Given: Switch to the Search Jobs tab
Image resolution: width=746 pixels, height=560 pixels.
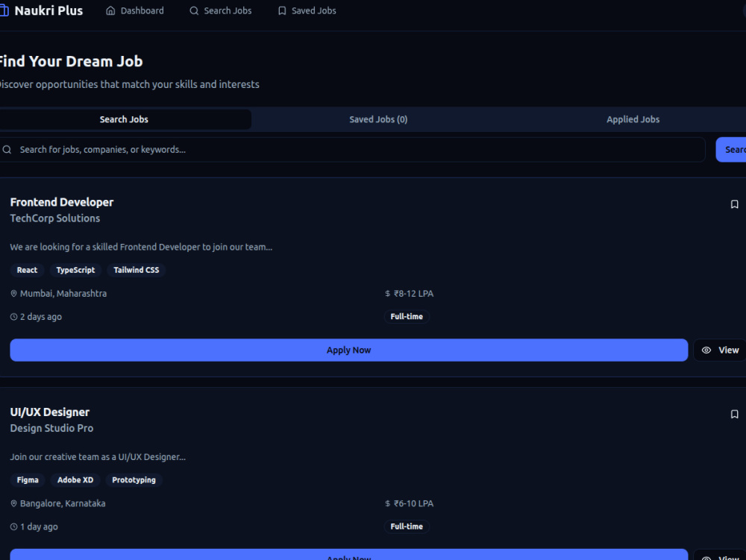Looking at the screenshot, I should pyautogui.click(x=124, y=119).
